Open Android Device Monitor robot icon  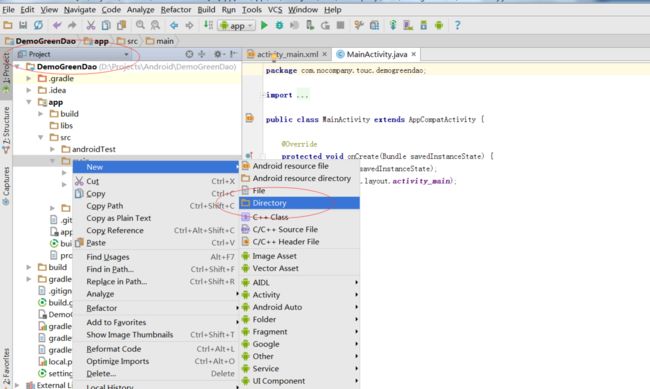[439, 25]
